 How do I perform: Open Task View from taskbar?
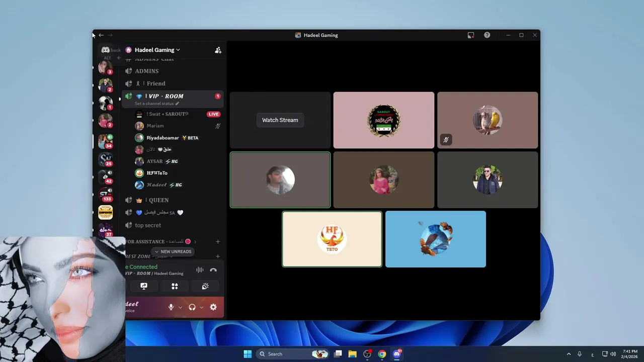(x=338, y=354)
